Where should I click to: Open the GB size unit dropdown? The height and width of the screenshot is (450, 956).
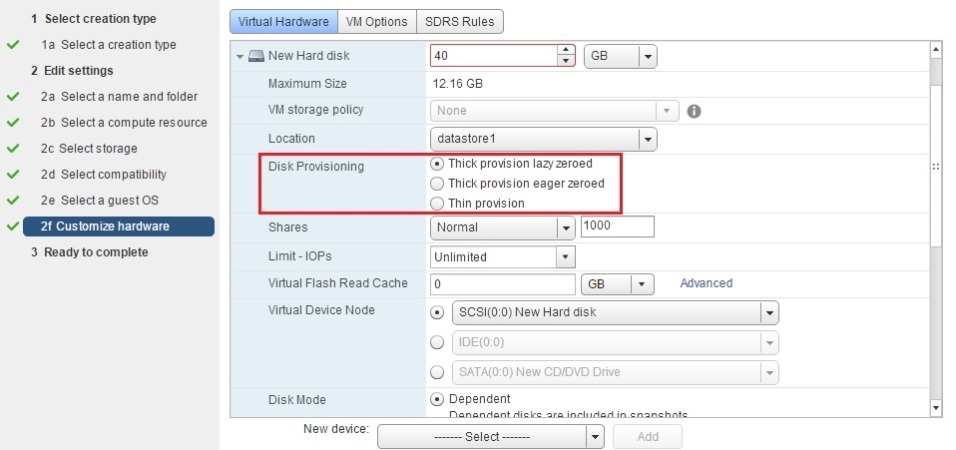tap(620, 56)
